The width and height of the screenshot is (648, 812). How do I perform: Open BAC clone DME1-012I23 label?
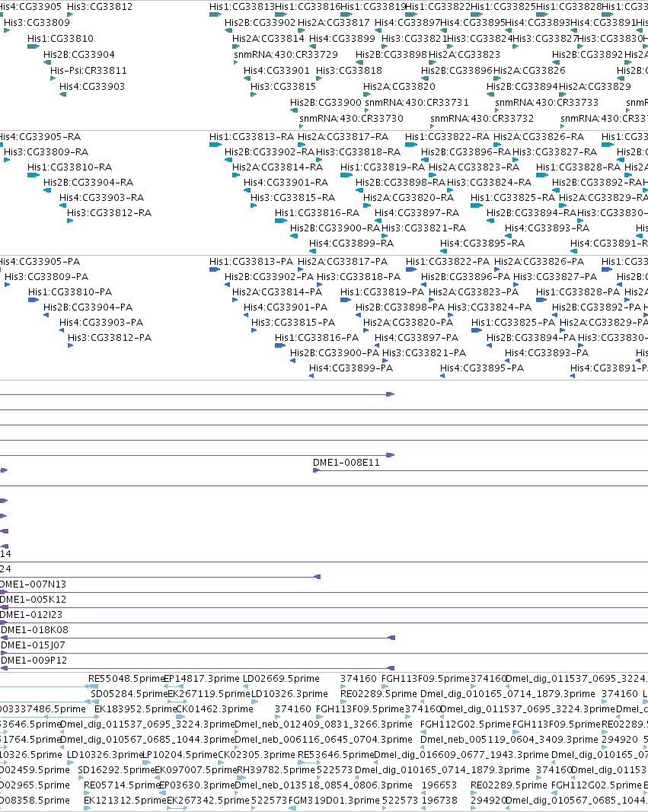(x=31, y=615)
